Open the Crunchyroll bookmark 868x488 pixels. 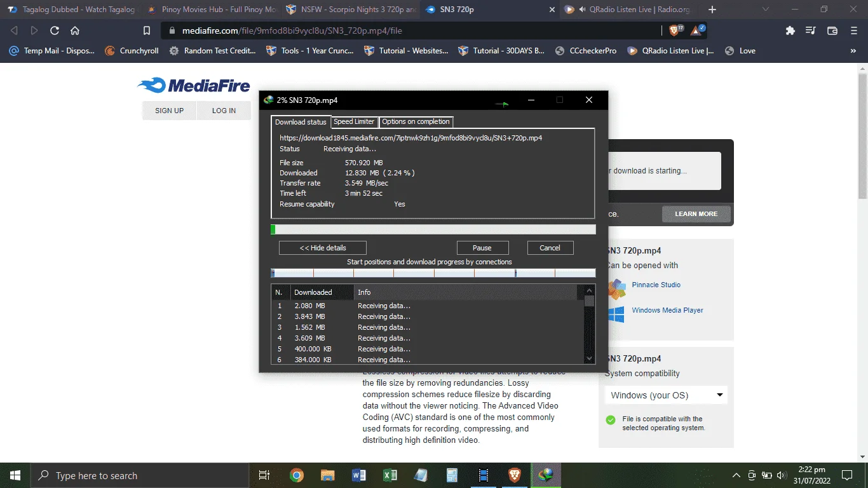click(132, 51)
